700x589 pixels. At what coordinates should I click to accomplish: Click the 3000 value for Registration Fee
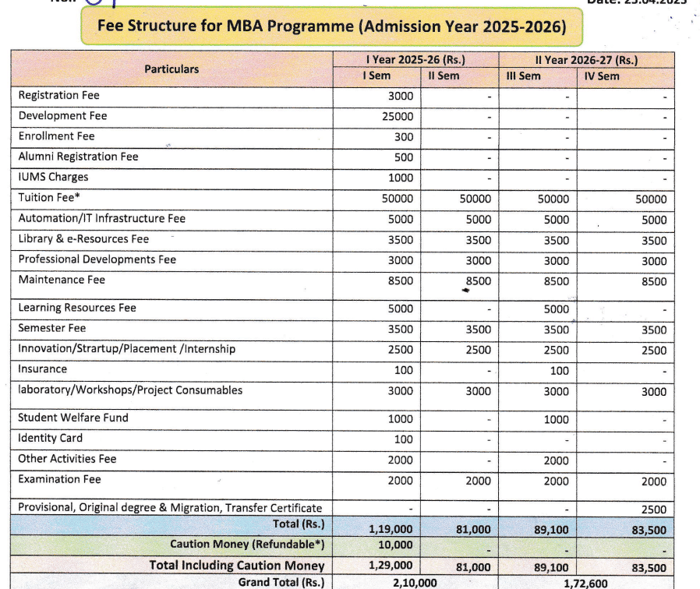[401, 97]
